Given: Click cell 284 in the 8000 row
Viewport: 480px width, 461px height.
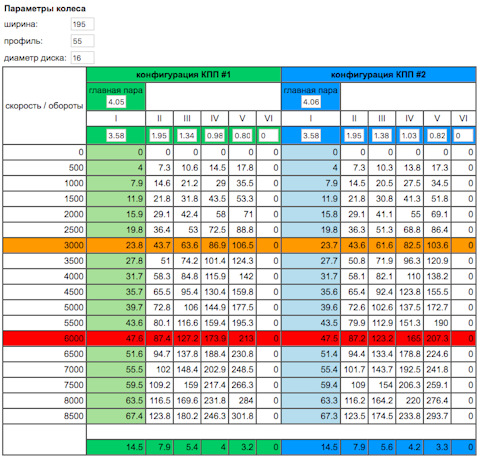Looking at the screenshot, I should tap(242, 400).
